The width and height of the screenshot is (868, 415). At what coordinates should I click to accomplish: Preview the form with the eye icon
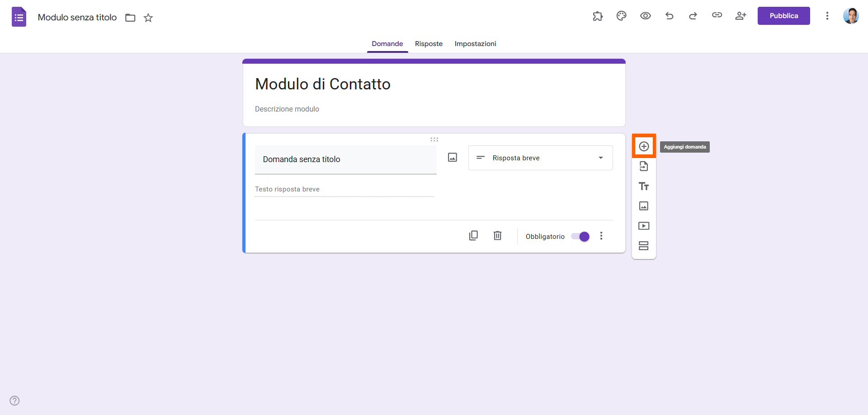(x=646, y=16)
